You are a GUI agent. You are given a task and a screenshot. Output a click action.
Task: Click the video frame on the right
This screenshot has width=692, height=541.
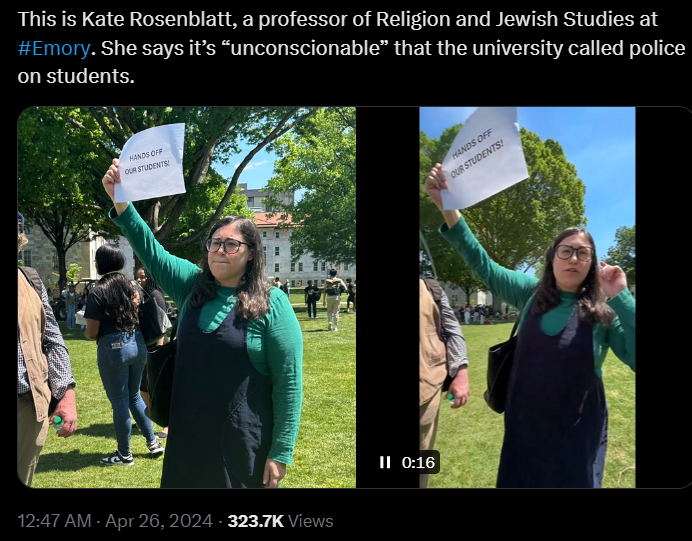pyautogui.click(x=527, y=297)
